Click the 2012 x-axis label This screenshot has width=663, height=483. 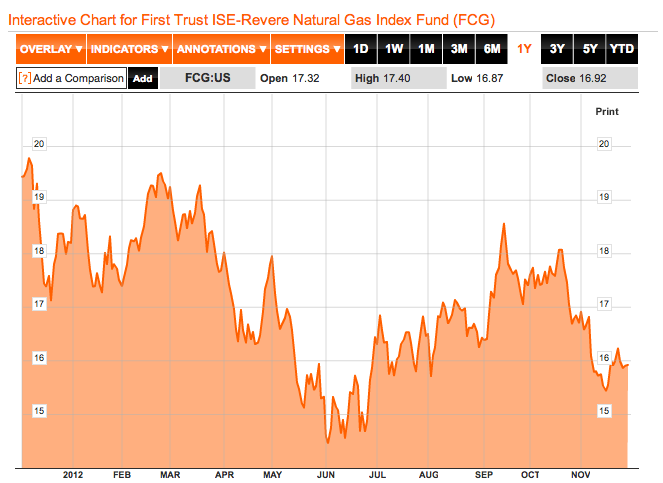point(73,475)
